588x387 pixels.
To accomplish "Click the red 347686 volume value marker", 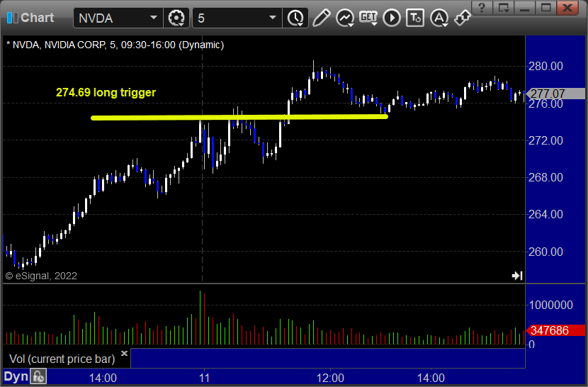I will pyautogui.click(x=555, y=330).
